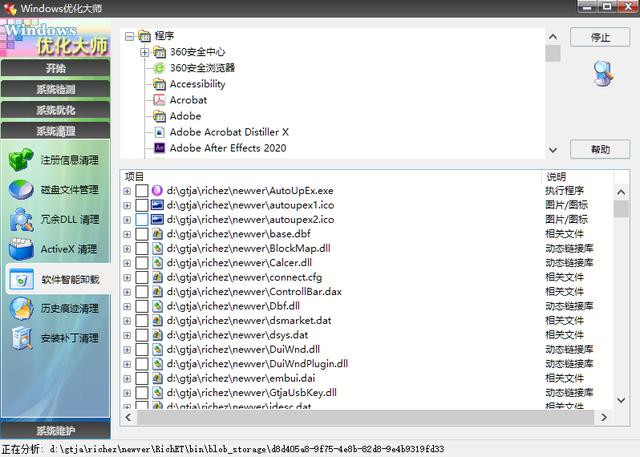Viewport: 640px width, 457px height.
Task: Click the Adobe folder icon
Action: (x=159, y=116)
